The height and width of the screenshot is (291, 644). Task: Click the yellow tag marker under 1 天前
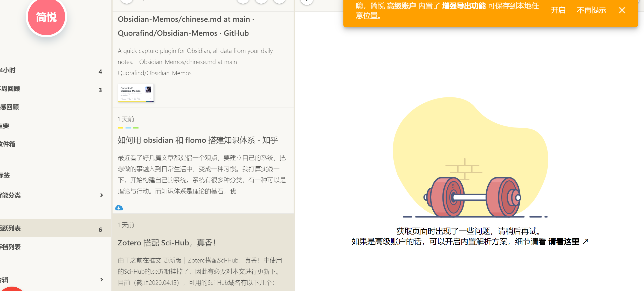point(120,128)
